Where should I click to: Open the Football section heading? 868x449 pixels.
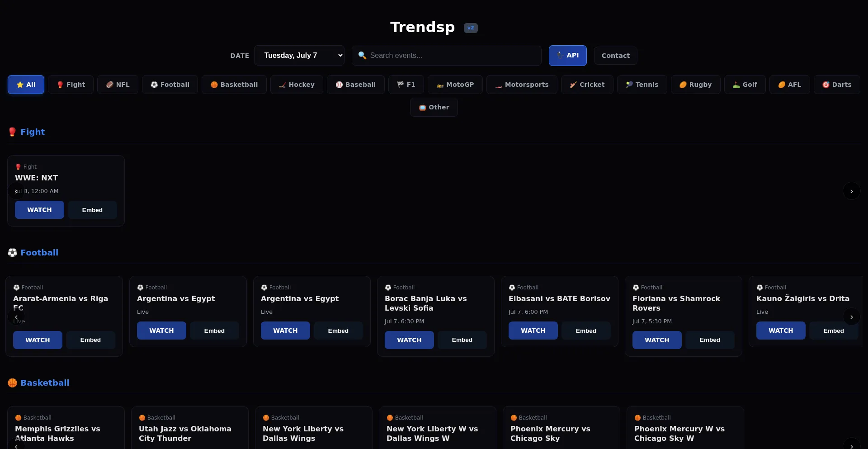tap(39, 253)
